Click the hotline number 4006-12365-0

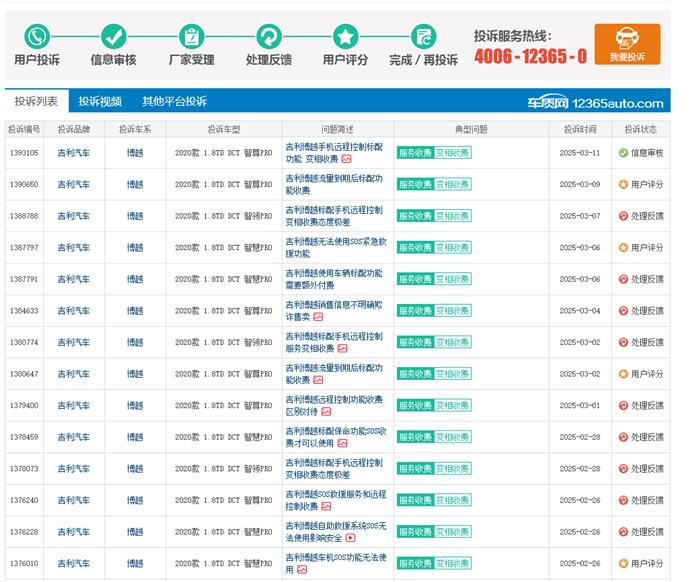530,56
